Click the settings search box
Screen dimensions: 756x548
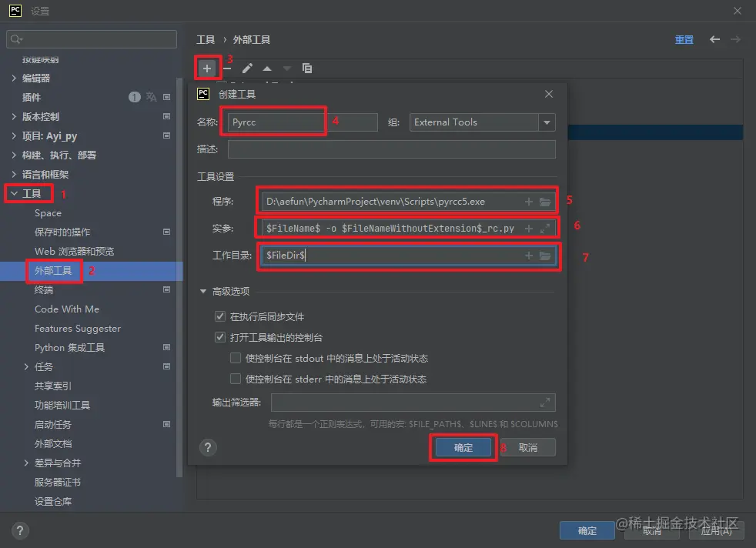coord(92,39)
